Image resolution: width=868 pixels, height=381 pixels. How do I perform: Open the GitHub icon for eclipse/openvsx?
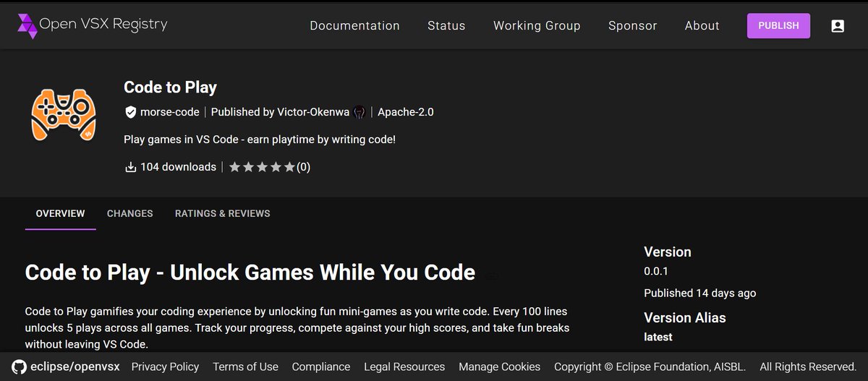(x=18, y=367)
